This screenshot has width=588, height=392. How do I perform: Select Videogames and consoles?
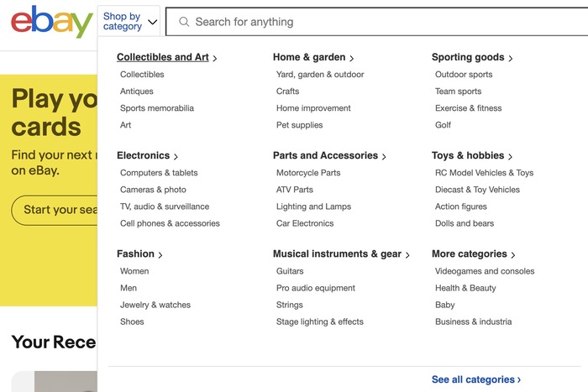point(485,271)
